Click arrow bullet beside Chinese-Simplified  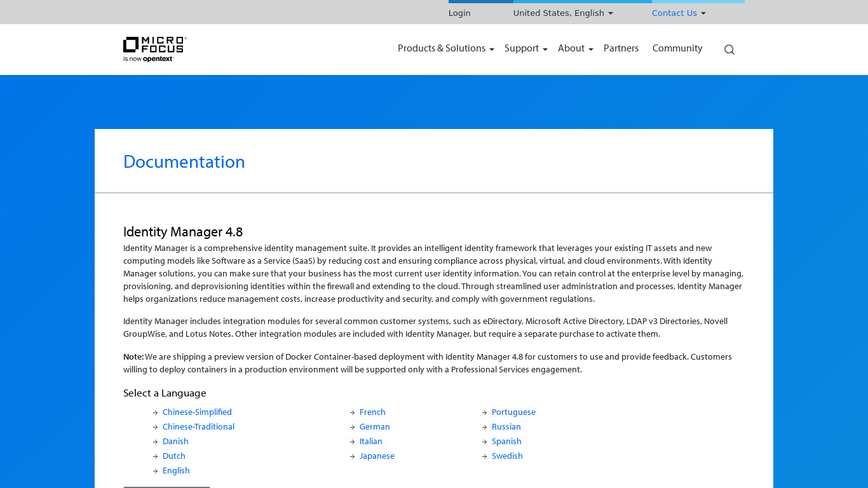[x=156, y=413]
